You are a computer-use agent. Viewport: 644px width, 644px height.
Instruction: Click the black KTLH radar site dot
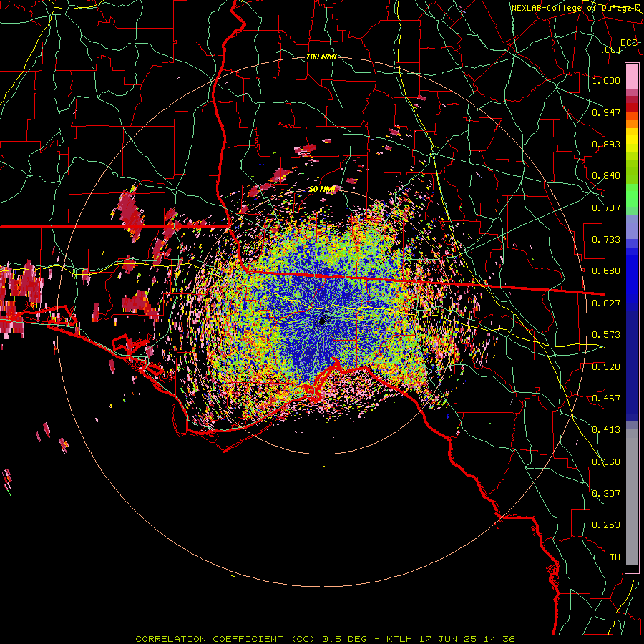322,321
